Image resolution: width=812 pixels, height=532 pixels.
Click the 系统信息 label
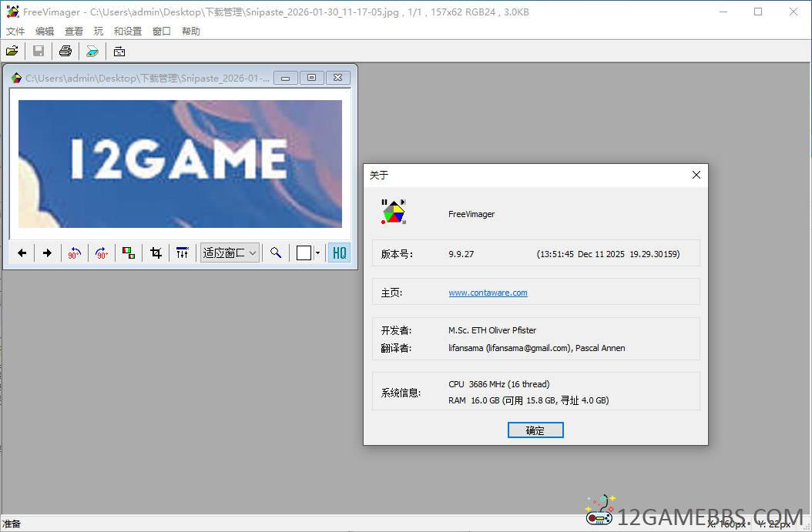[x=401, y=393]
